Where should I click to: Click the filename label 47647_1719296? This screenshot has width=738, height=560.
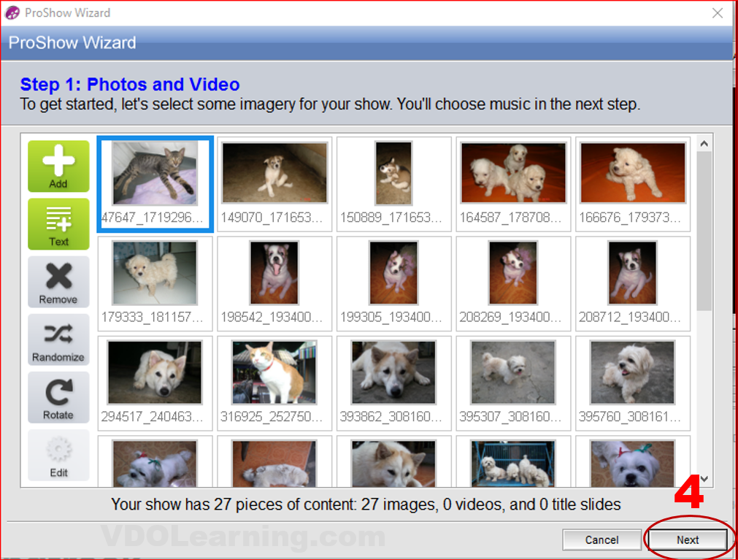(152, 218)
